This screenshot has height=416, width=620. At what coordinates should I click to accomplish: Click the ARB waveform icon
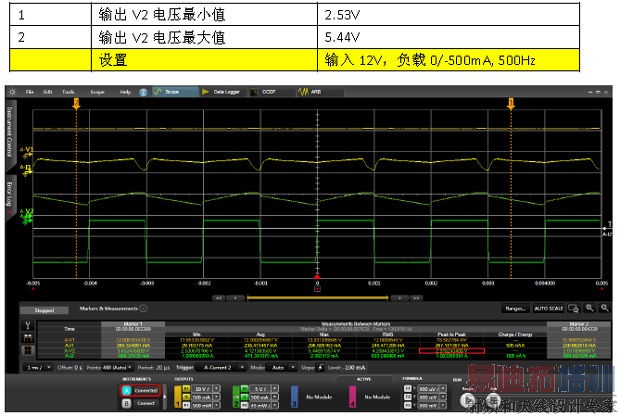click(x=303, y=92)
